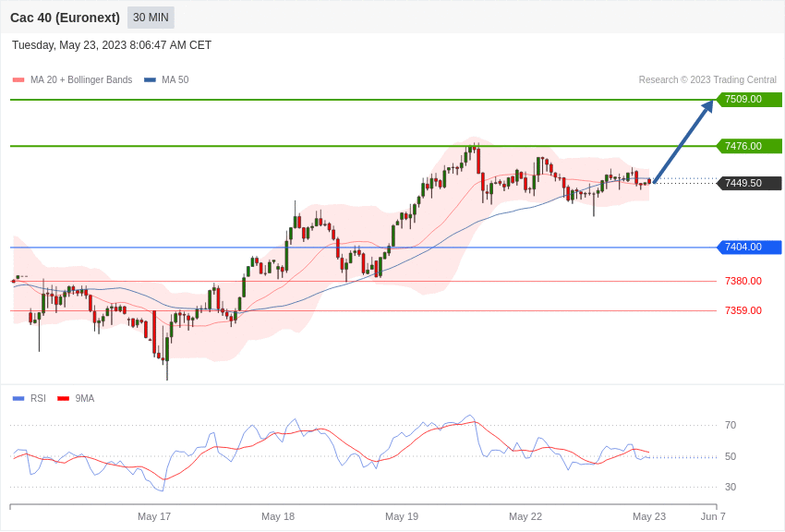Click the Cac 40 (Euronext) chart title

click(65, 18)
